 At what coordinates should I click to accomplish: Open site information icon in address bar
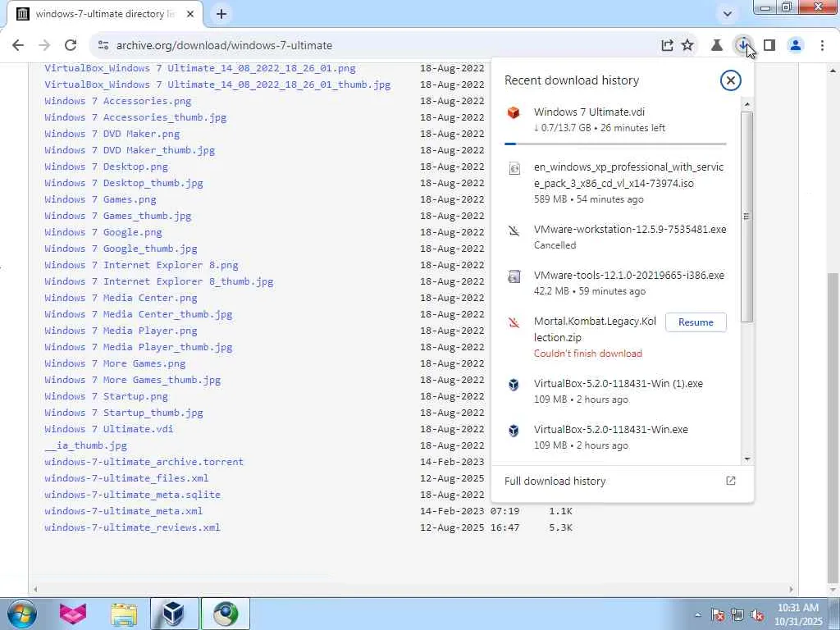[x=103, y=46]
